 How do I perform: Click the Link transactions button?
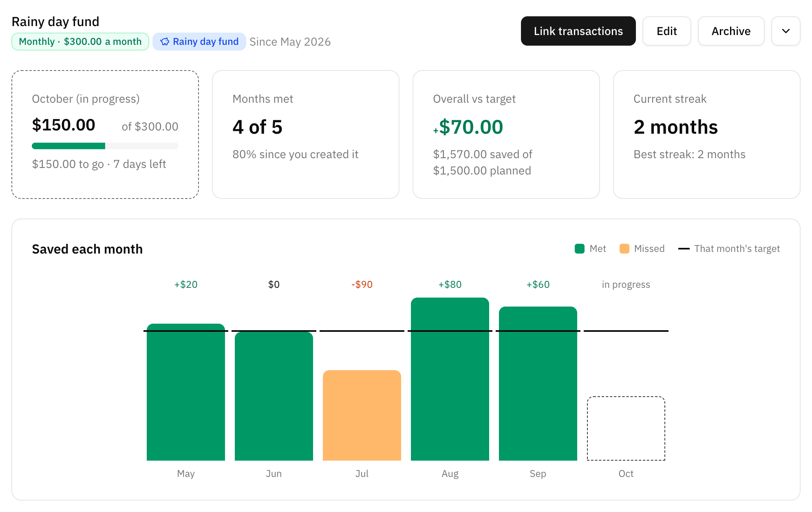pyautogui.click(x=578, y=31)
